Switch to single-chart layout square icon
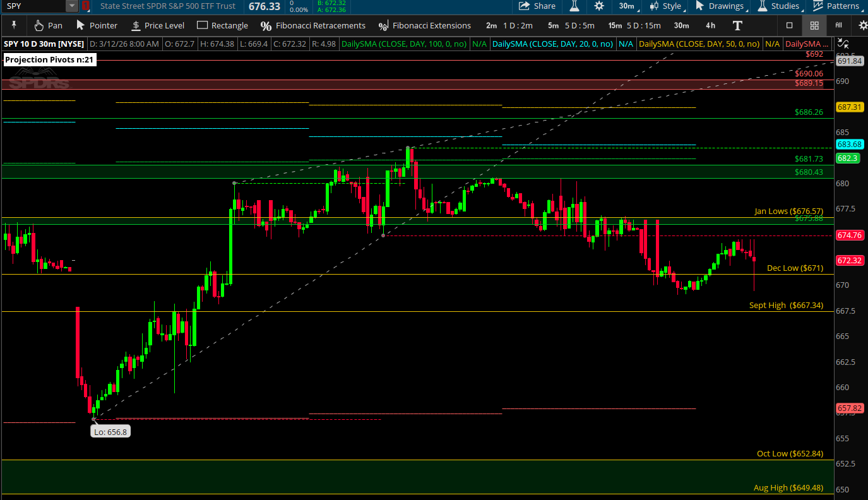868x500 pixels. pos(789,25)
